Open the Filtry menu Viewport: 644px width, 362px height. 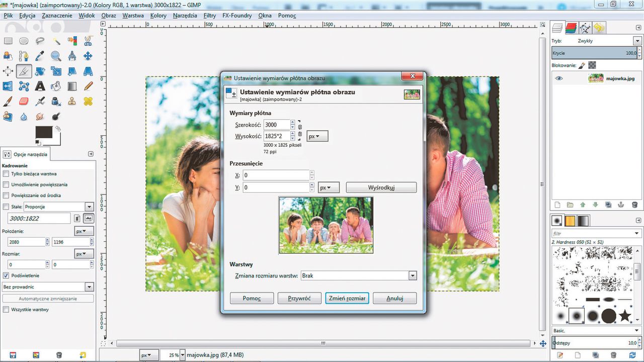[210, 16]
